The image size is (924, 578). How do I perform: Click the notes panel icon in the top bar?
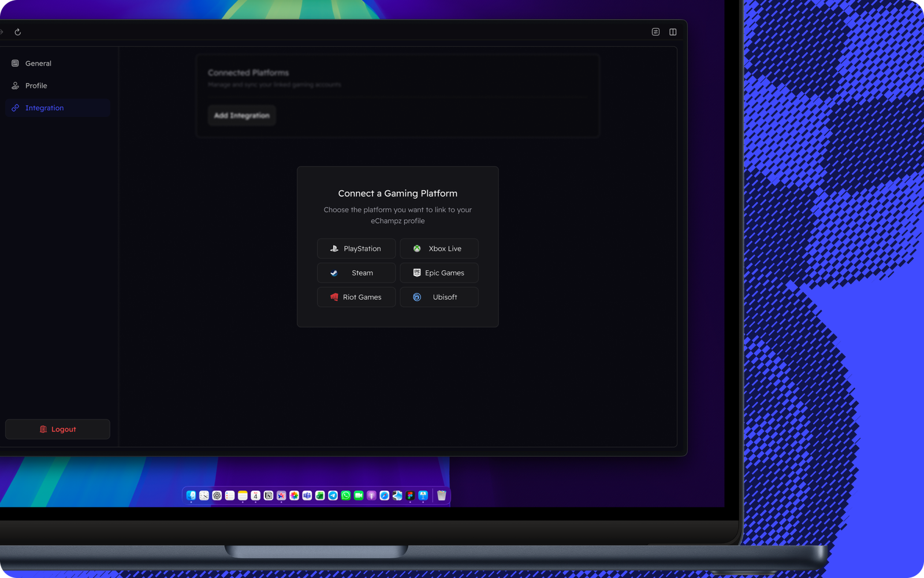(x=655, y=32)
